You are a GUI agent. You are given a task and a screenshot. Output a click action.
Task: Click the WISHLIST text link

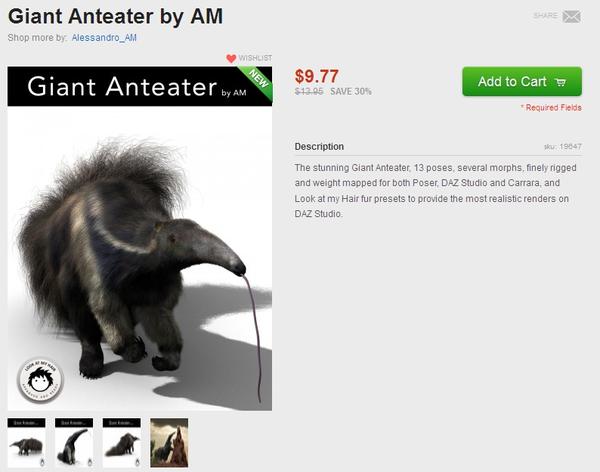click(x=255, y=58)
